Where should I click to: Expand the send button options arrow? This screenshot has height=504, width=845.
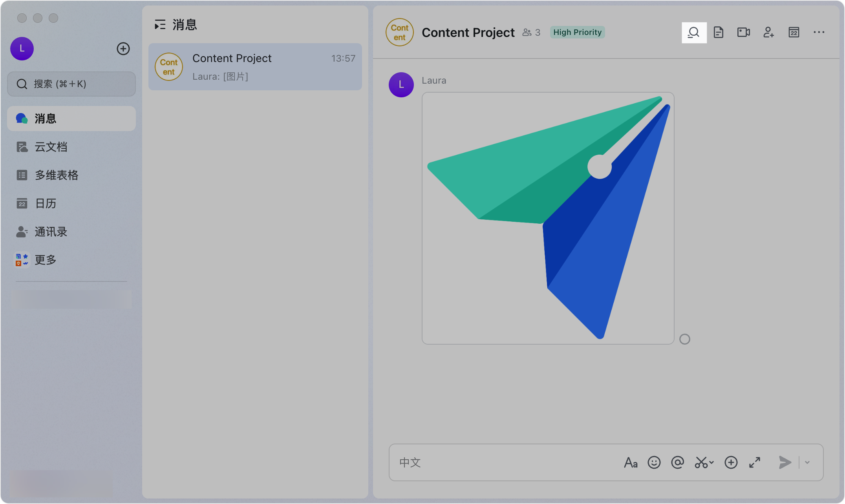point(807,462)
